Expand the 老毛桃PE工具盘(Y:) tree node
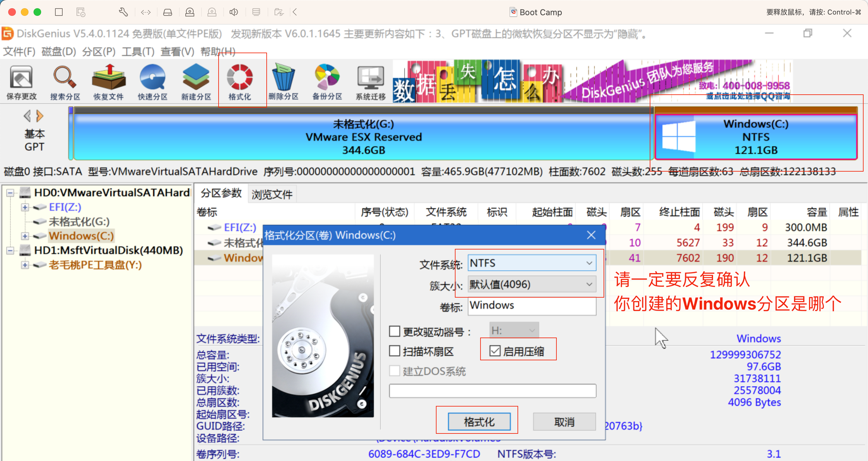Screen dimensions: 868x461 [25, 265]
